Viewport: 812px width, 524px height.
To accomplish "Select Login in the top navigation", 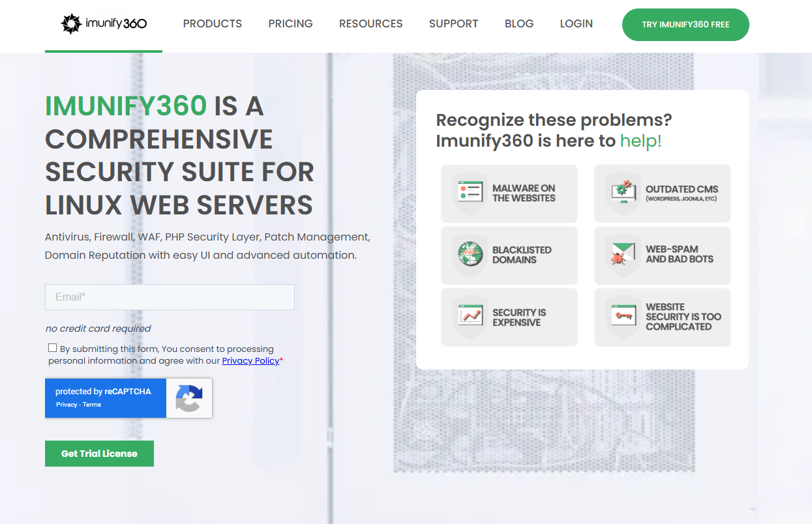I will click(x=577, y=23).
